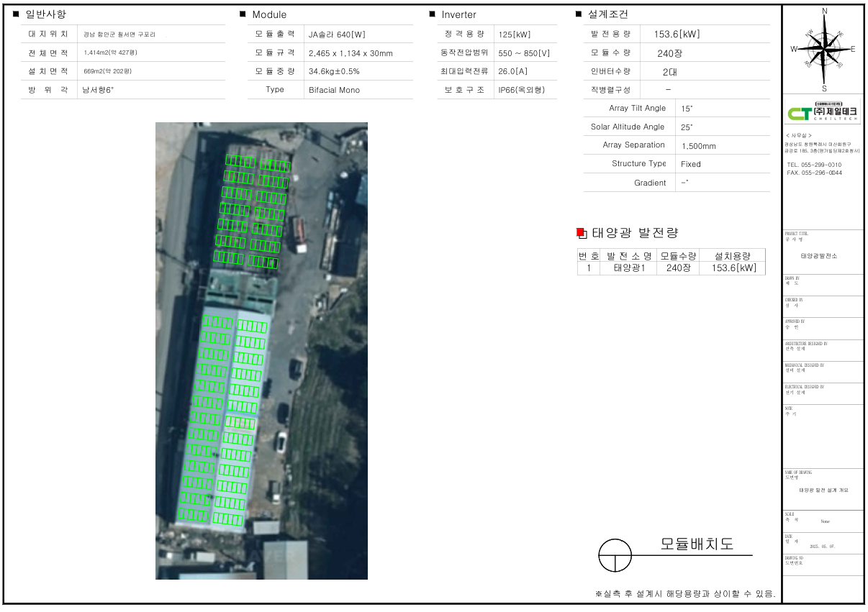Select the 태양광발전소 project title field
Screen dimensions: 868x612
pos(819,256)
